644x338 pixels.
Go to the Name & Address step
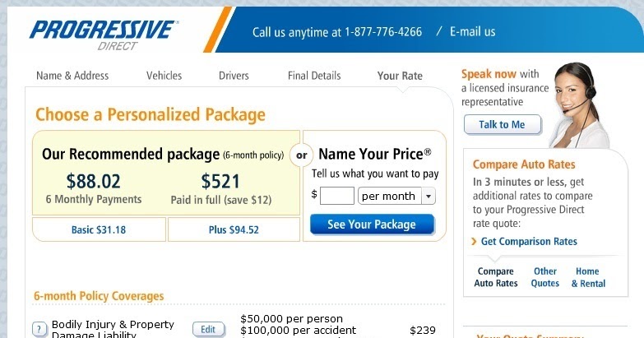[72, 76]
